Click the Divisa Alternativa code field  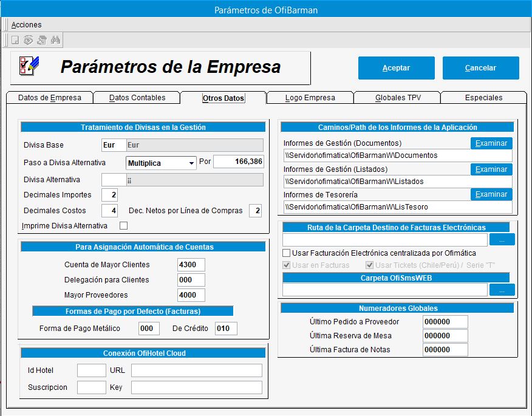click(114, 180)
